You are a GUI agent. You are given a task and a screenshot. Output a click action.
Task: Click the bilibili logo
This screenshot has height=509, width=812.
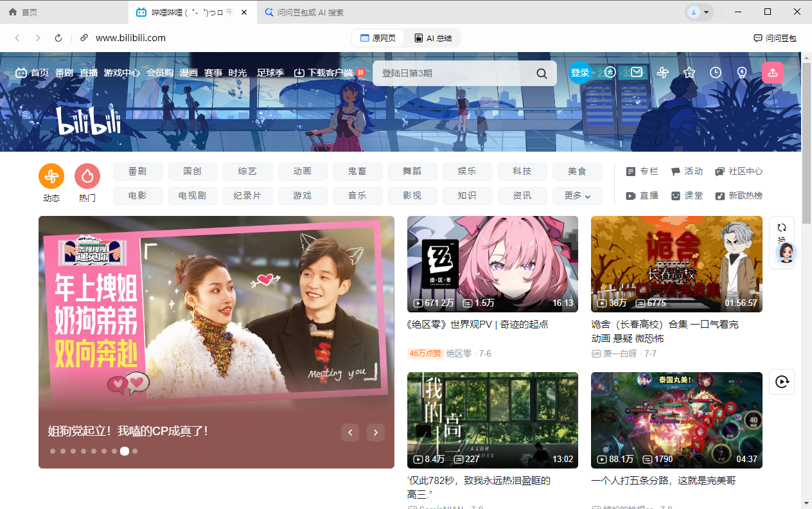click(x=89, y=120)
